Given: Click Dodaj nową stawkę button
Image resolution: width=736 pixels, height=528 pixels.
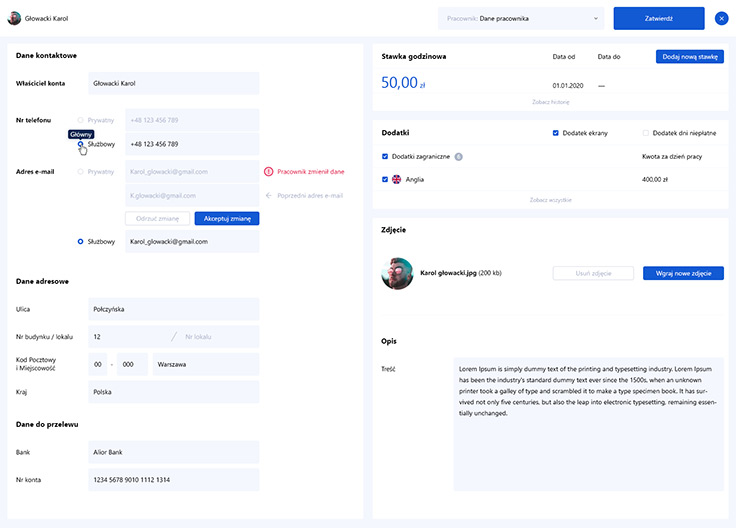Looking at the screenshot, I should tap(689, 57).
